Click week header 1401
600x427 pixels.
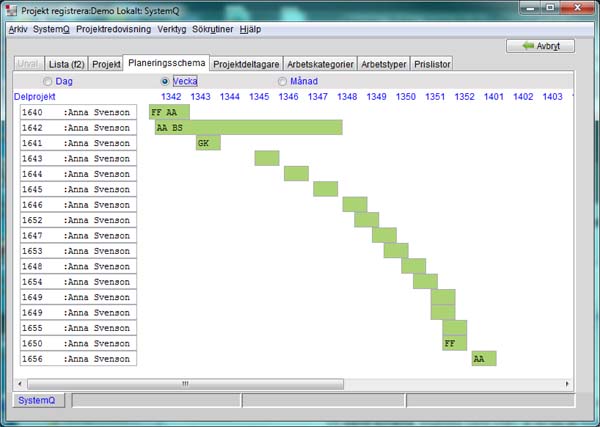494,96
